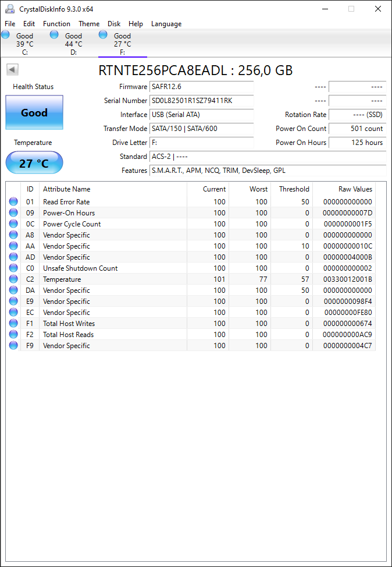Click Temperature current value 101
This screenshot has width=392, height=567.
(219, 279)
